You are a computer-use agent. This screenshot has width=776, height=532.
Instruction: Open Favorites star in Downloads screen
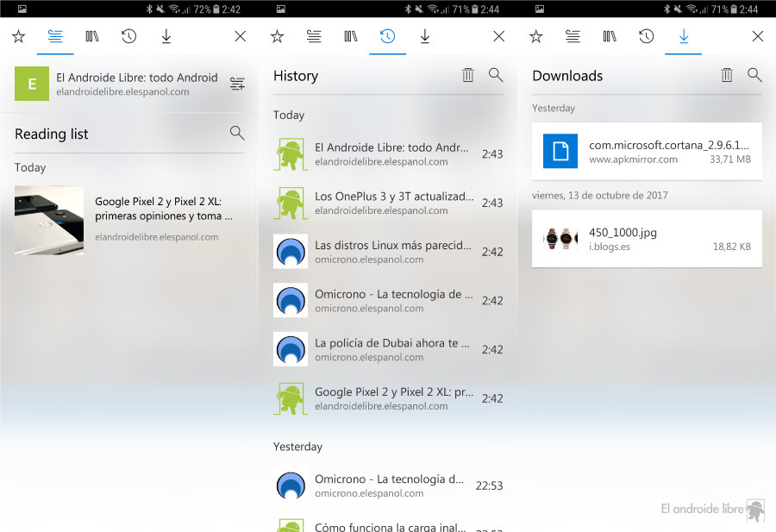536,36
